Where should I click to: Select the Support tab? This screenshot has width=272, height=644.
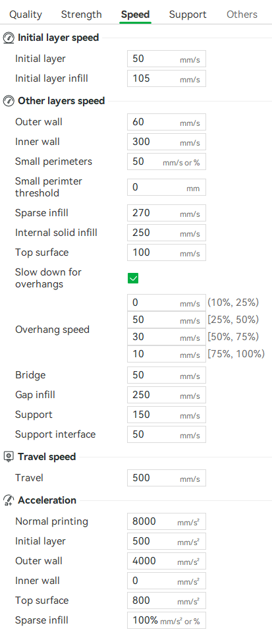pos(188,15)
